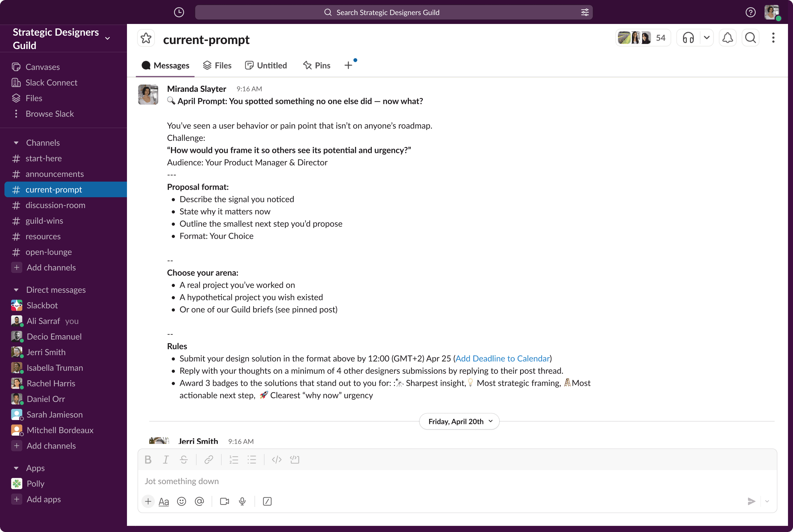Toggle the Aa formatting toolbar
Image resolution: width=793 pixels, height=532 pixels.
click(x=163, y=501)
